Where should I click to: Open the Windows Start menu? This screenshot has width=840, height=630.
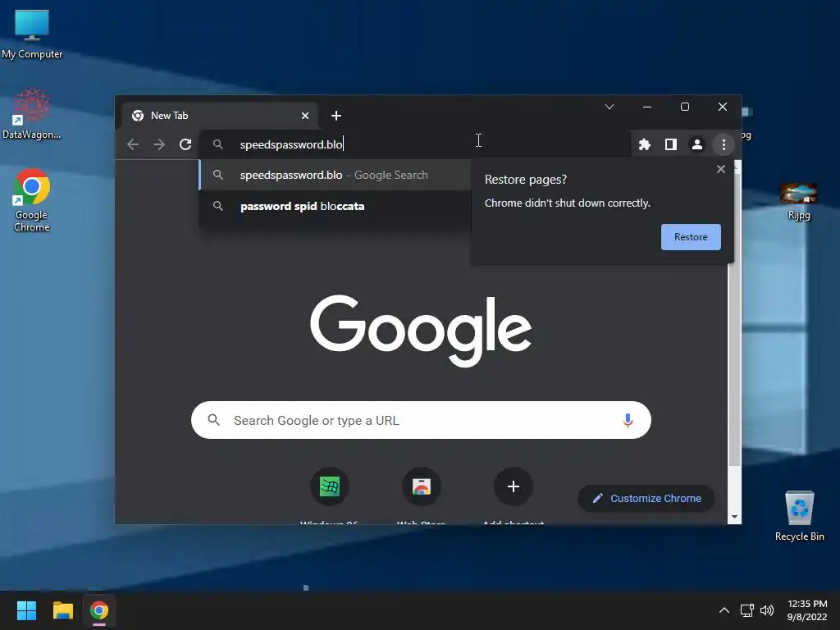26,610
